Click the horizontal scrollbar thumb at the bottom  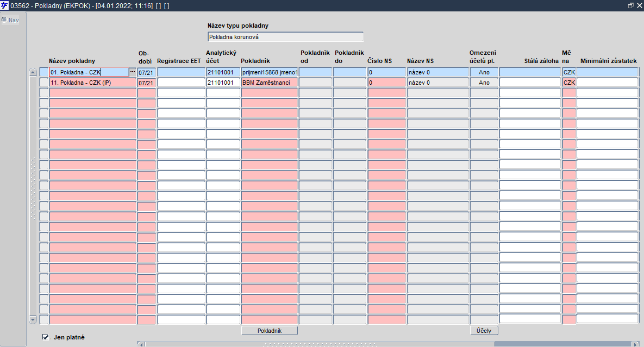[x=320, y=344]
